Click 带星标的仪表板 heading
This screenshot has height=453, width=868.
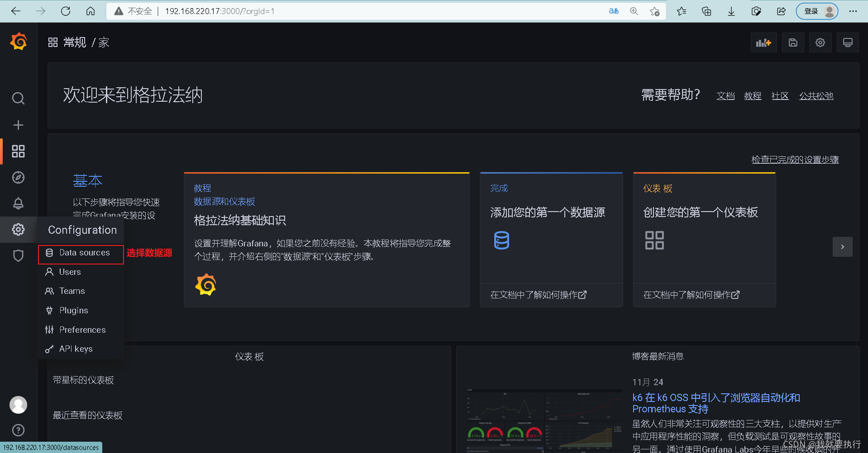pos(83,380)
